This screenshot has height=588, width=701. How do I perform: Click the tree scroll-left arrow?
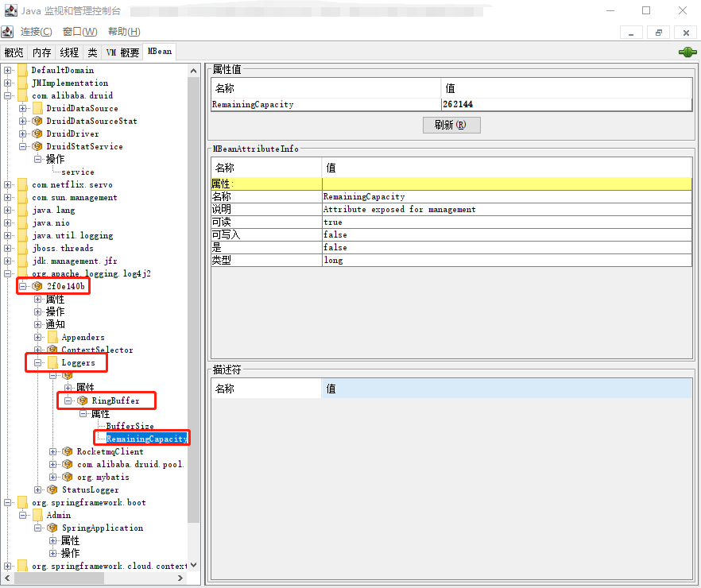point(8,578)
